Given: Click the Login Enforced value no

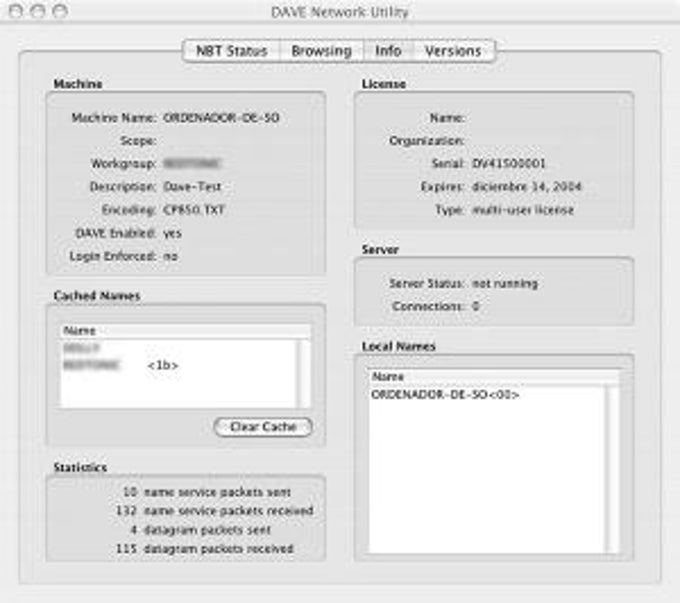Looking at the screenshot, I should [170, 256].
